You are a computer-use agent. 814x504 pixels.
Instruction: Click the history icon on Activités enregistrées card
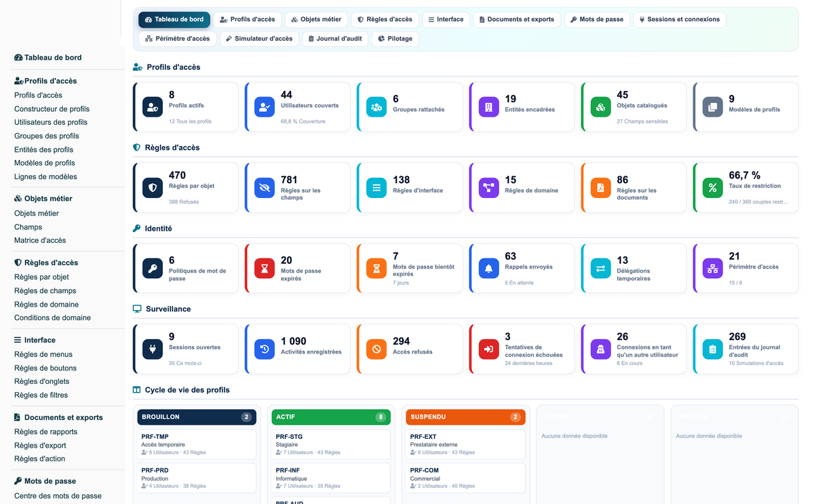(265, 349)
